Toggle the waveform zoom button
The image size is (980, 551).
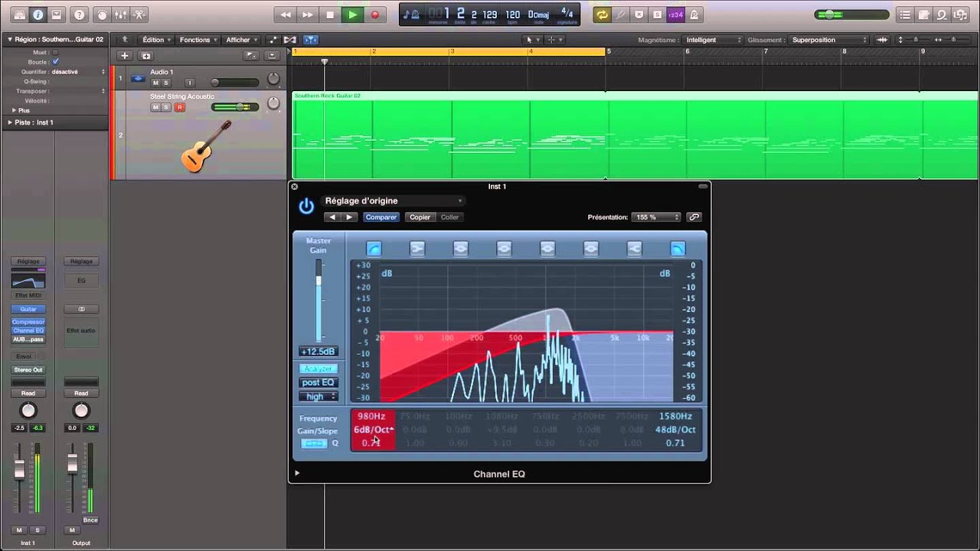(x=882, y=40)
